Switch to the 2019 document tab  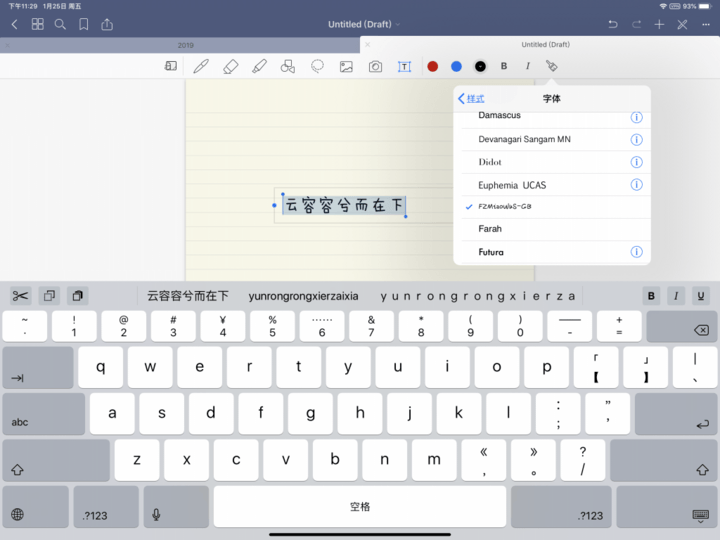186,45
